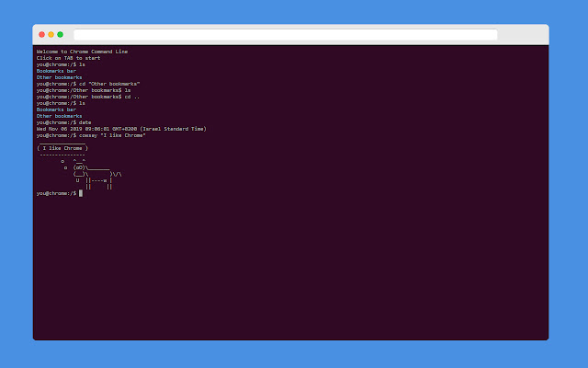
Task: Select the cd "Other bookmarks" command line
Action: coord(88,84)
